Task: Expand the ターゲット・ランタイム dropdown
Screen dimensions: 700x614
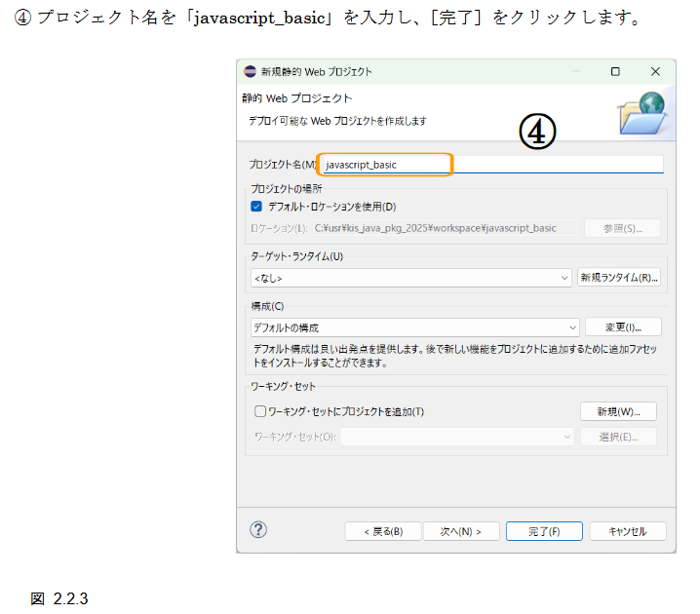Action: 564,278
